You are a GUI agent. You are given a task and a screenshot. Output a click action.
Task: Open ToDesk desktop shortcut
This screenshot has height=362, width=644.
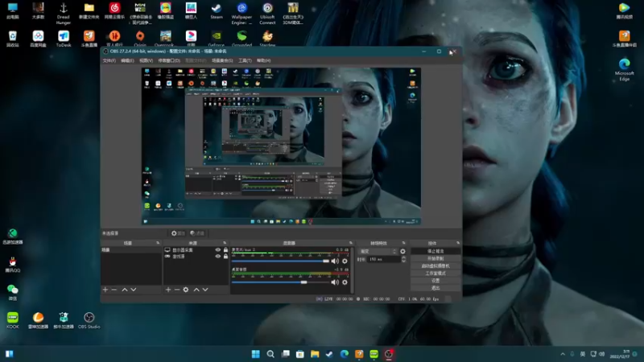click(64, 39)
